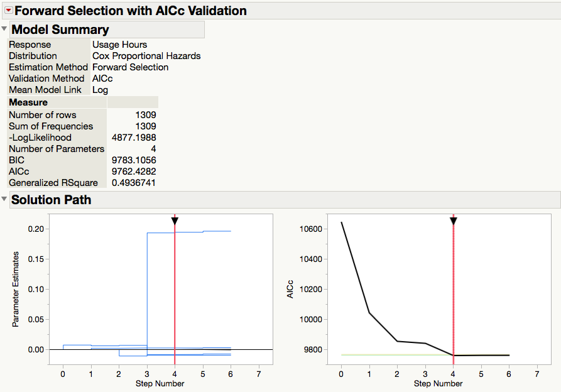Click the top blue parameter estimate line

tap(189, 232)
